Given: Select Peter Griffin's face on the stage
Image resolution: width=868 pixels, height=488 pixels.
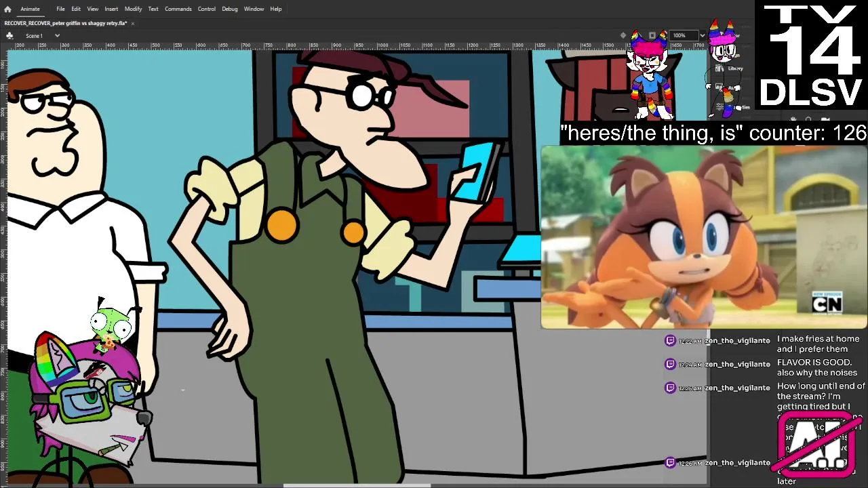Looking at the screenshot, I should point(58,132).
